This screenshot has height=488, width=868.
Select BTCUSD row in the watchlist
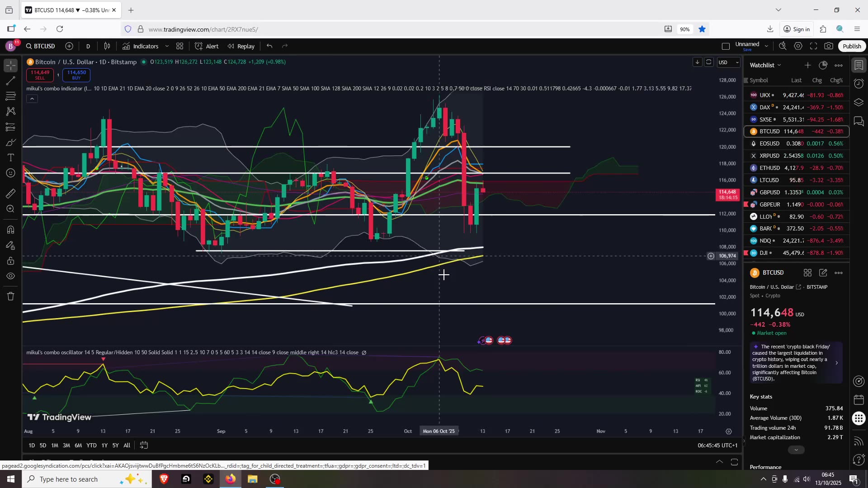(796, 131)
